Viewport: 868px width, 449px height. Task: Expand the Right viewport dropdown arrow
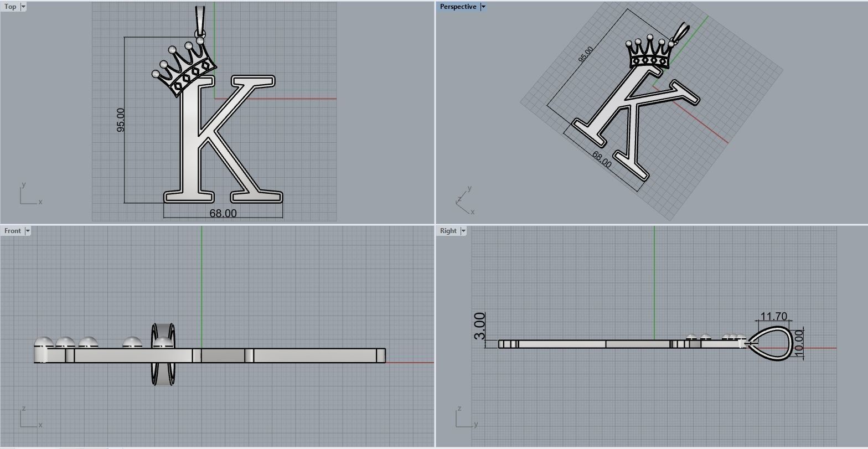point(463,231)
